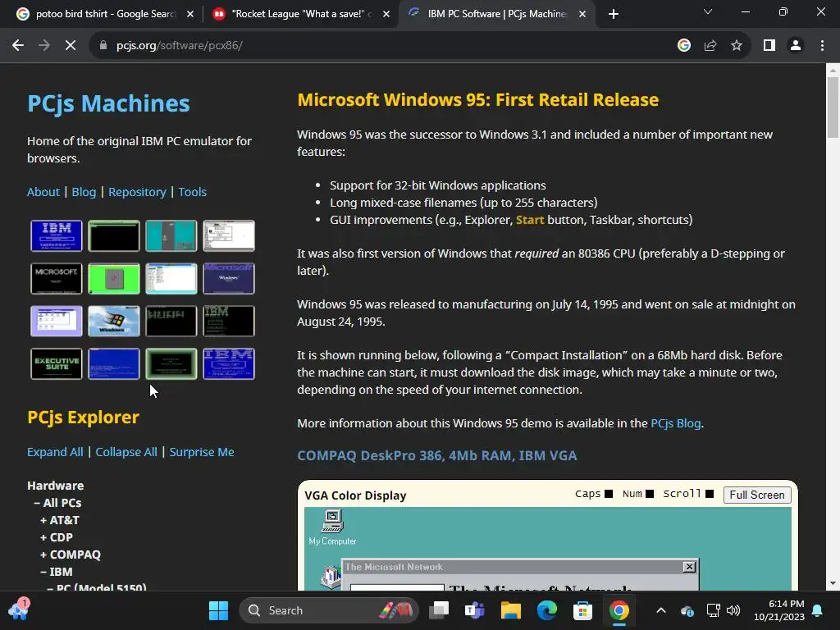Viewport: 840px width, 630px height.
Task: Toggle the browser side panel
Action: click(769, 46)
